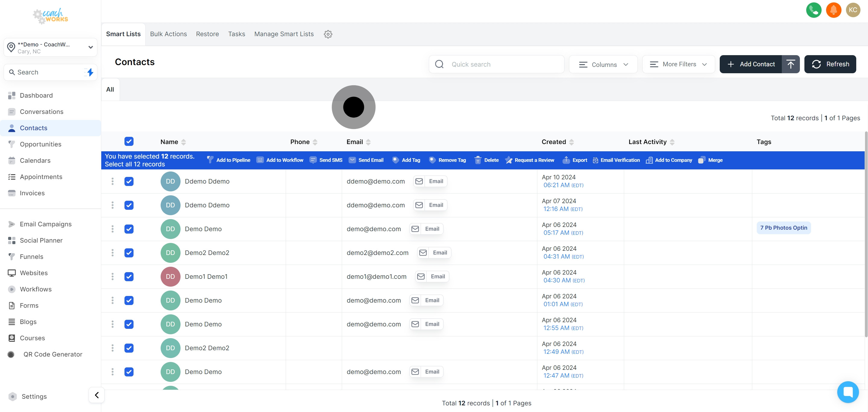Click the Add Tag icon in bulk bar

pos(396,160)
